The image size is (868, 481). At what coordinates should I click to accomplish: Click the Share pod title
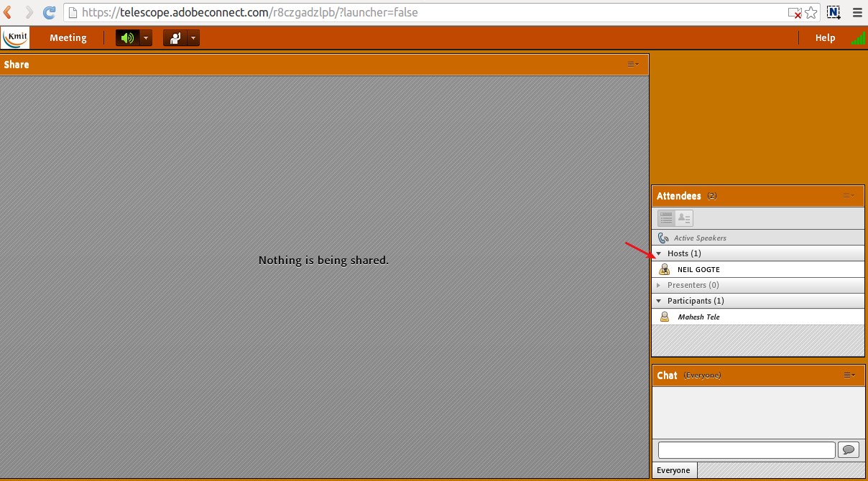(x=17, y=65)
